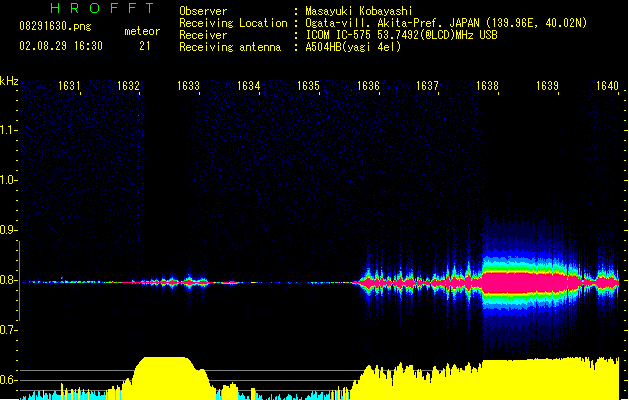Click the Receiving Location label
629x400 pixels.
pyautogui.click(x=233, y=23)
